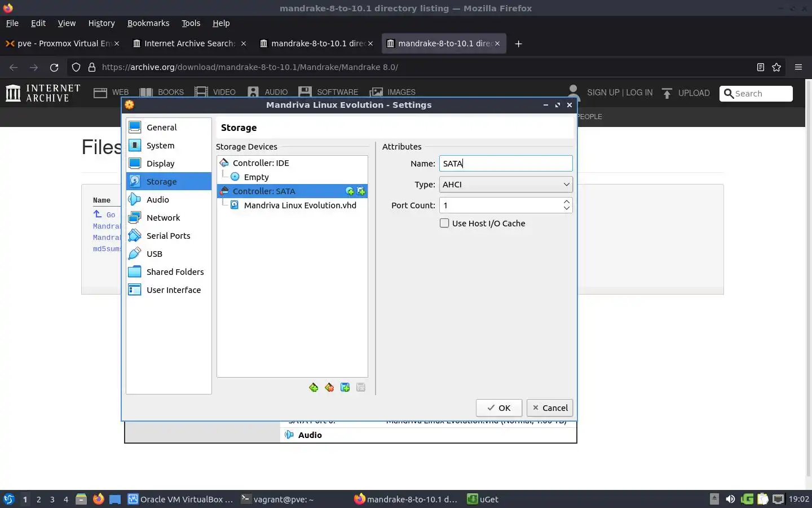The height and width of the screenshot is (508, 812).
Task: Bookmark this page with star icon
Action: click(776, 67)
